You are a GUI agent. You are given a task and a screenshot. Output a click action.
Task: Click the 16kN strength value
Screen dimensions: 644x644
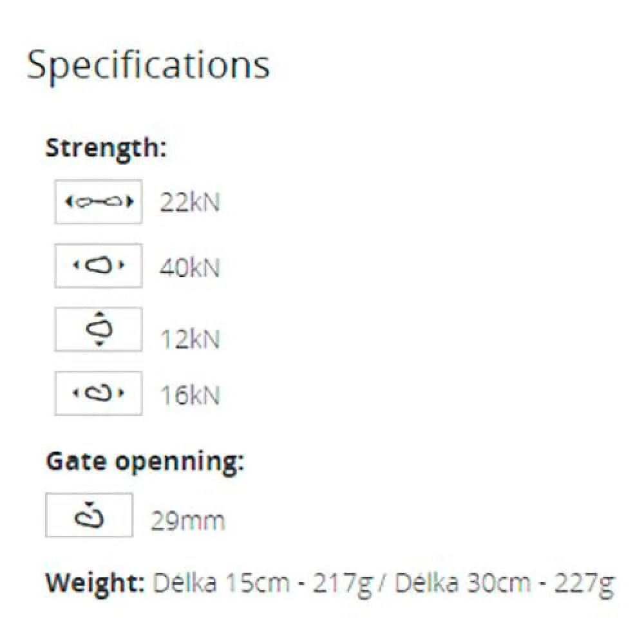point(189,395)
